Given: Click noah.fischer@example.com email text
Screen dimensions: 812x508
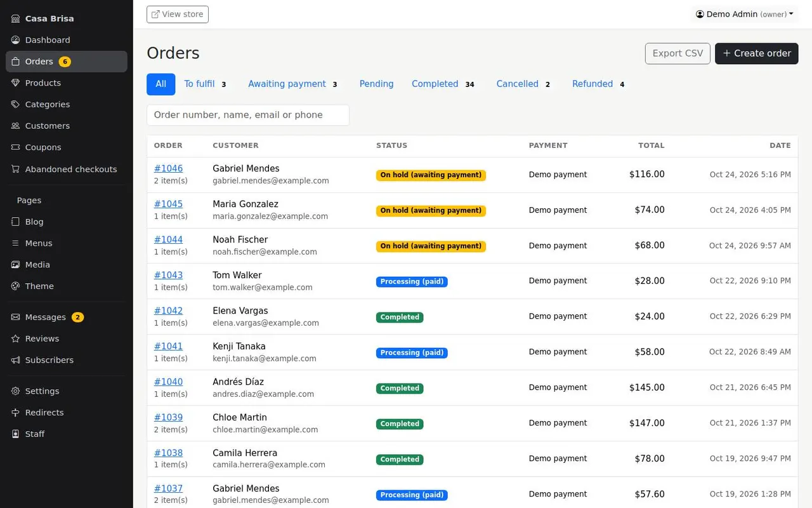Looking at the screenshot, I should [265, 252].
